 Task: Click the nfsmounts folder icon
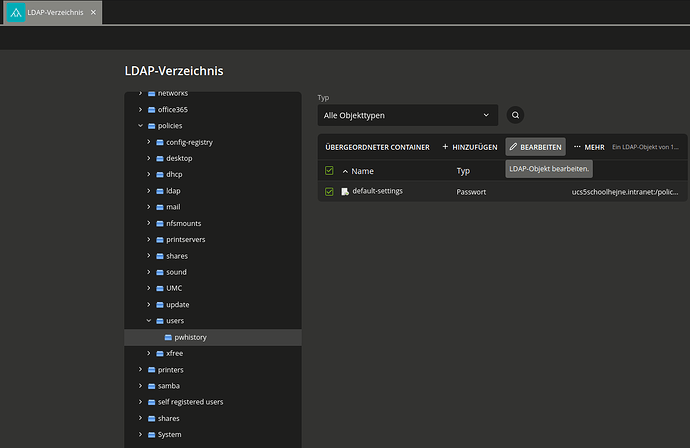tap(160, 224)
